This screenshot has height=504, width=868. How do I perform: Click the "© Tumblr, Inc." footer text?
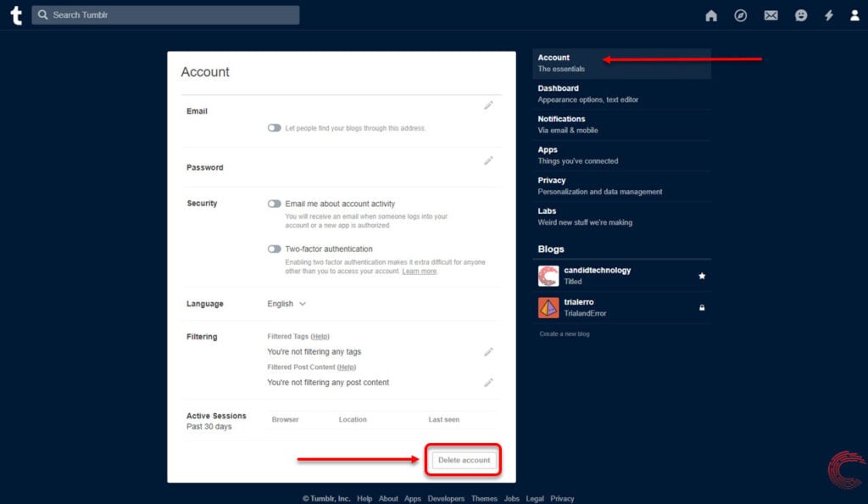coord(326,498)
